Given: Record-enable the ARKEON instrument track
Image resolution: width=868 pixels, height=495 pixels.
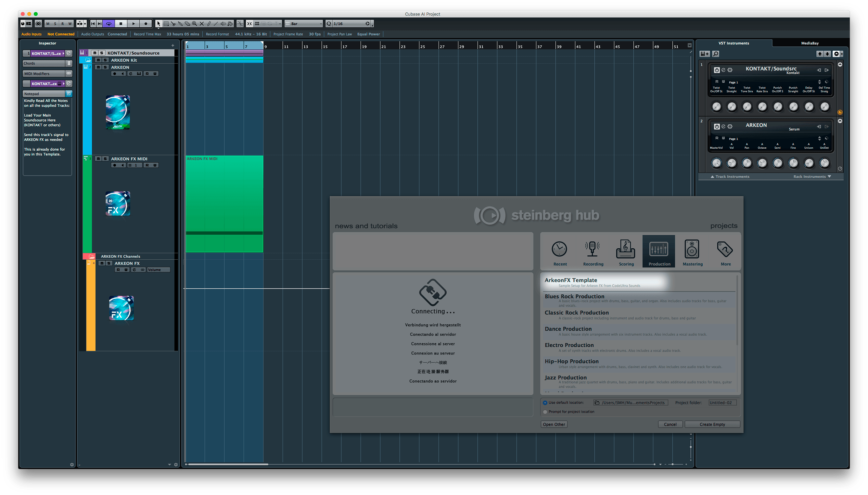Looking at the screenshot, I should [115, 73].
